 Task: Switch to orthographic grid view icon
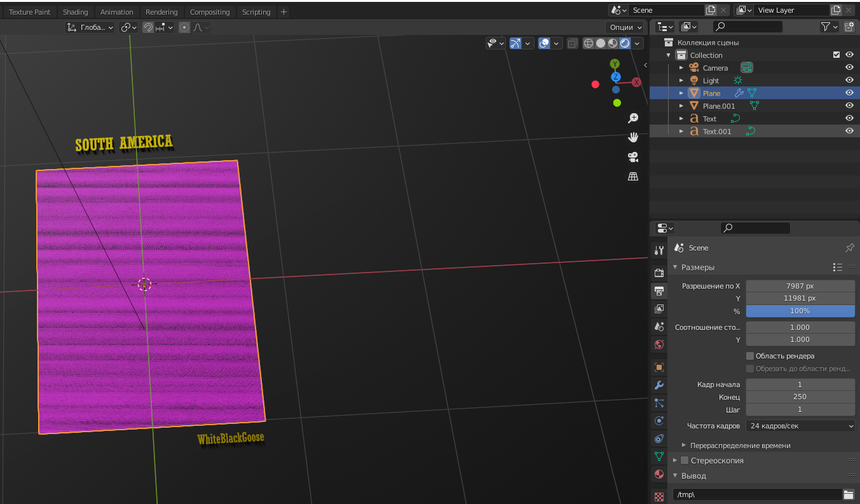point(633,177)
